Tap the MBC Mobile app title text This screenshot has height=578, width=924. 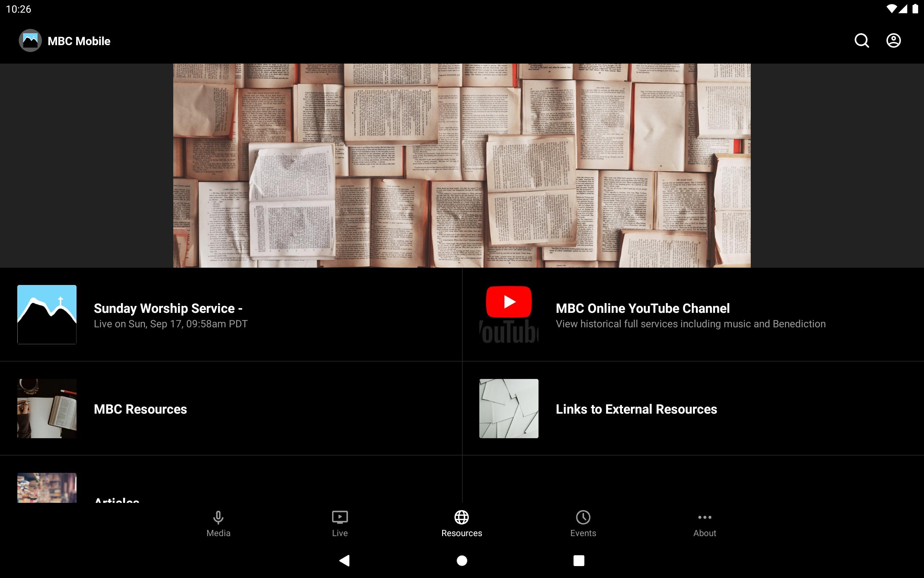(79, 41)
